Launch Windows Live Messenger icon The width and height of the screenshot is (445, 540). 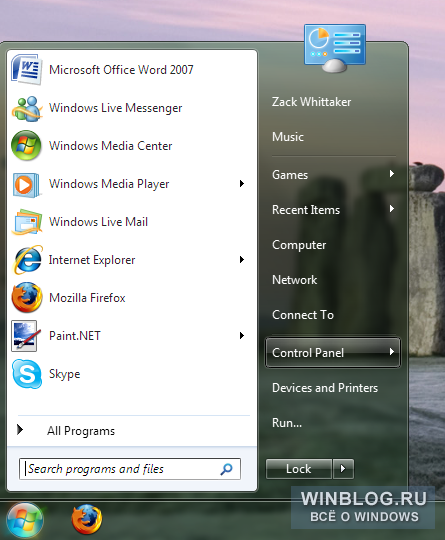click(27, 108)
